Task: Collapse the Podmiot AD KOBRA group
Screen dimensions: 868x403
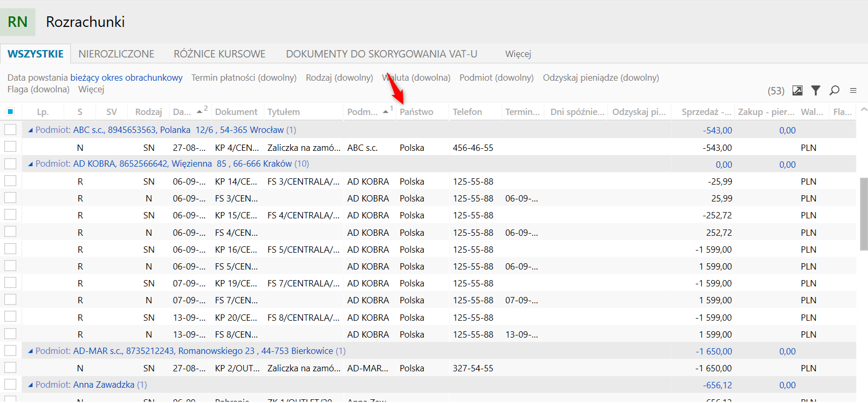Action: (31, 164)
